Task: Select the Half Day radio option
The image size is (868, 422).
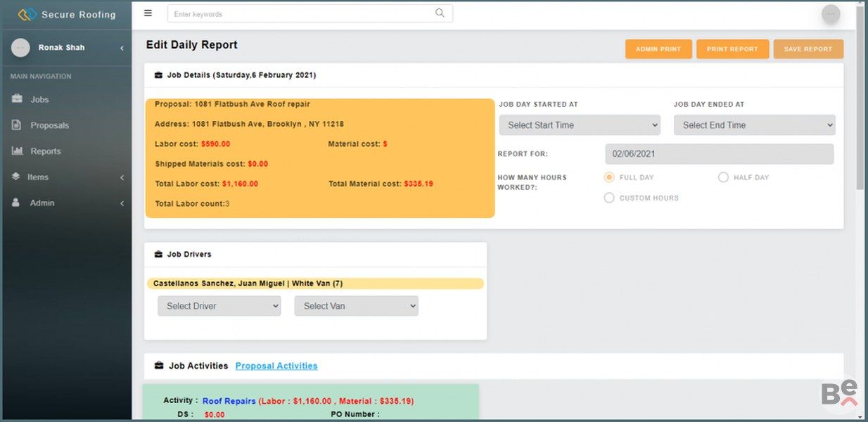Action: tap(723, 177)
